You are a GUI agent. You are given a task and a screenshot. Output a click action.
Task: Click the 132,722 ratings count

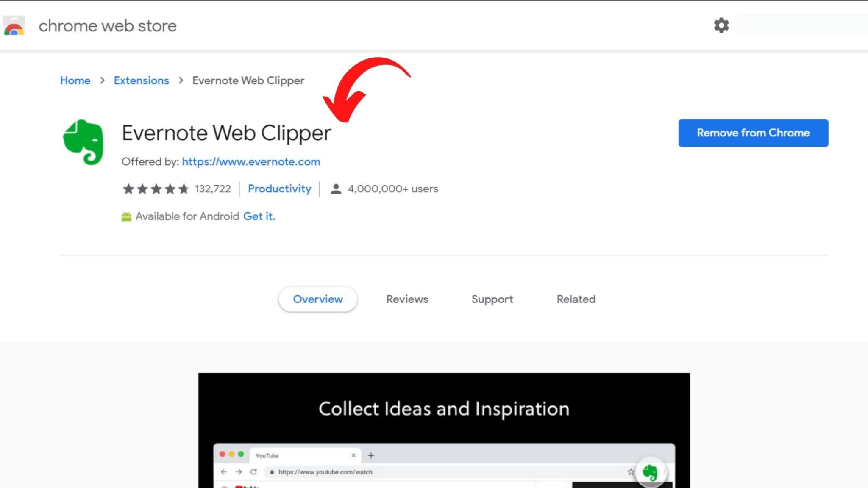pyautogui.click(x=213, y=189)
